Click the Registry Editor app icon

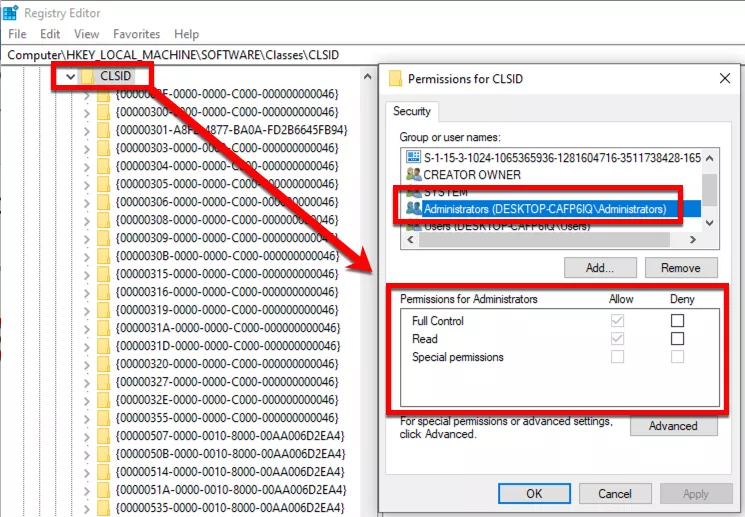coord(10,13)
